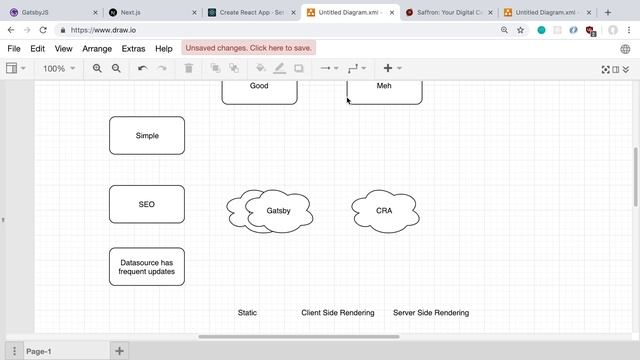Open the Edit menu
This screenshot has width=640, height=360.
coord(38,49)
